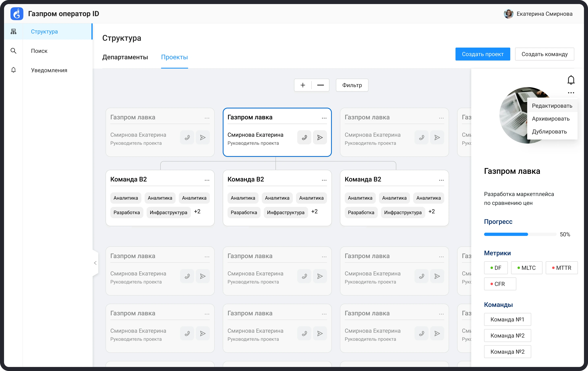
Task: Open the Фильтр dropdown
Action: click(352, 85)
